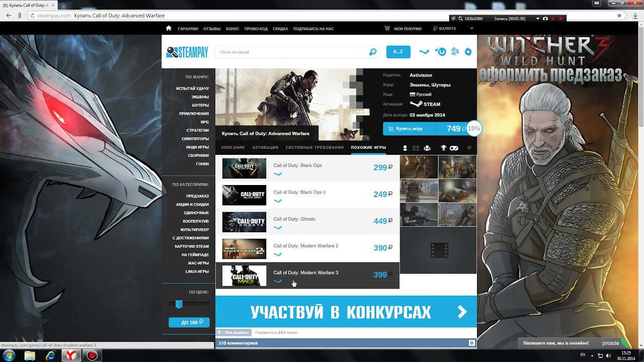The height and width of the screenshot is (362, 644).
Task: Open the Witcher 3 preorder banner
Action: (x=557, y=191)
